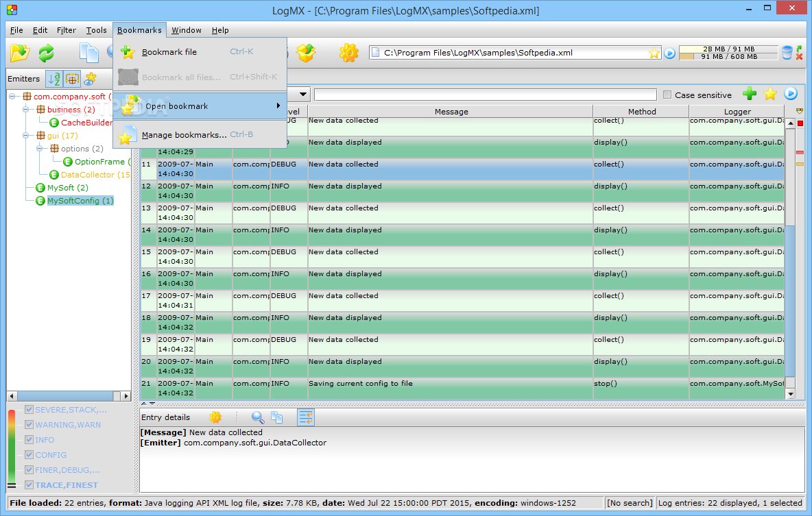
Task: Click the green refresh arrows icon
Action: click(x=47, y=53)
